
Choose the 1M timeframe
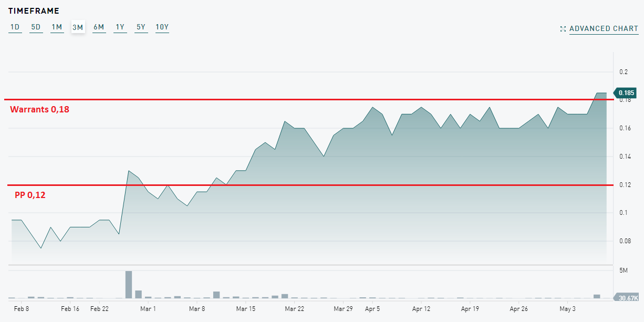(57, 27)
